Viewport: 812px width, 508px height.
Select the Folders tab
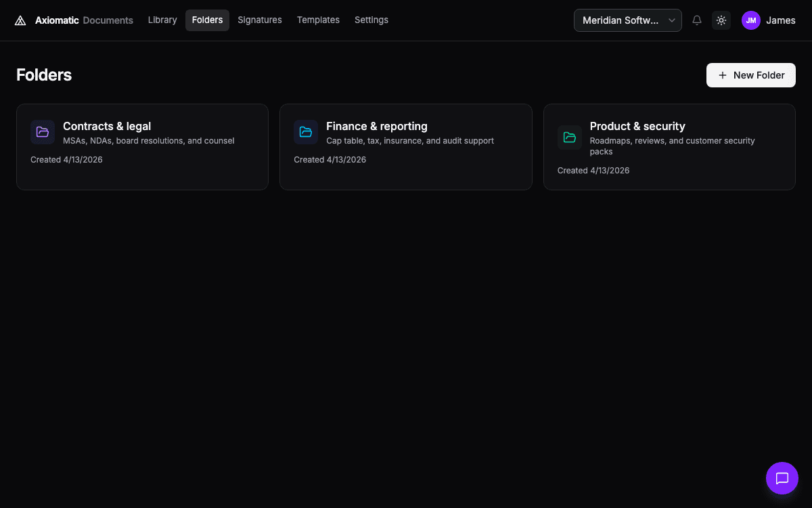(x=207, y=20)
